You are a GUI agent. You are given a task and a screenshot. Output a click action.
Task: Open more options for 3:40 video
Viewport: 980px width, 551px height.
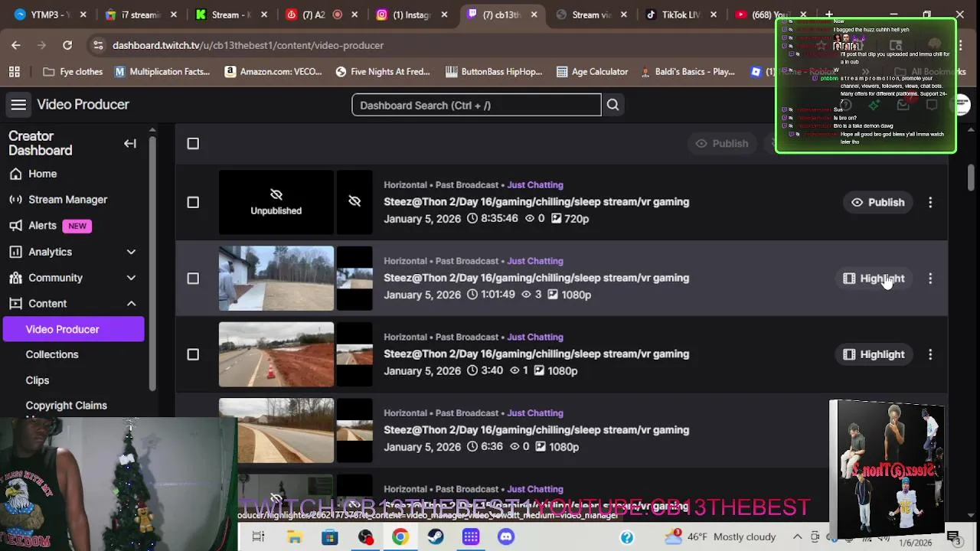coord(930,354)
